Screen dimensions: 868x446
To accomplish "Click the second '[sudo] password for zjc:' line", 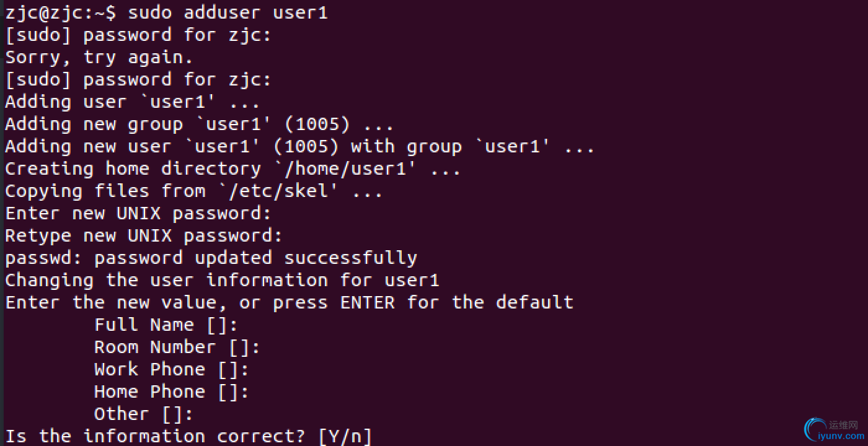I will (x=138, y=80).
